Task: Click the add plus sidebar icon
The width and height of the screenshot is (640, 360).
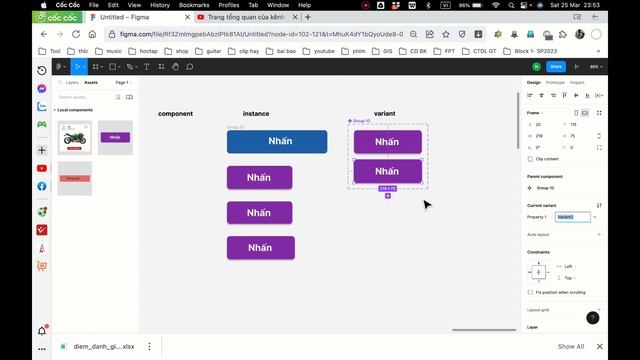Action: click(x=42, y=150)
